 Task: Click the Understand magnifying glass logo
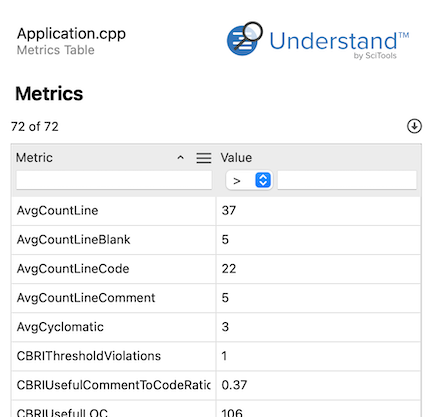click(245, 39)
